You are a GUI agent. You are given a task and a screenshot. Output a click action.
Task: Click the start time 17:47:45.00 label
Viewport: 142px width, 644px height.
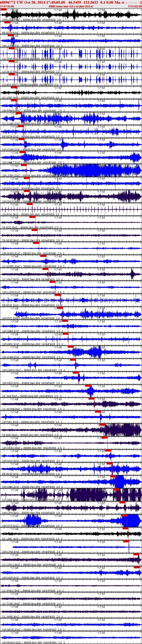[x=7, y=6]
